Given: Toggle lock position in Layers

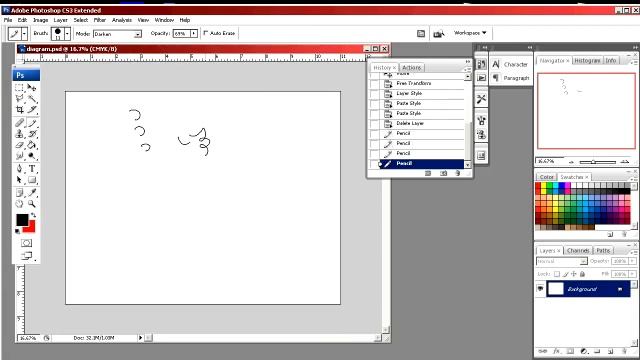Looking at the screenshot, I should (x=574, y=274).
